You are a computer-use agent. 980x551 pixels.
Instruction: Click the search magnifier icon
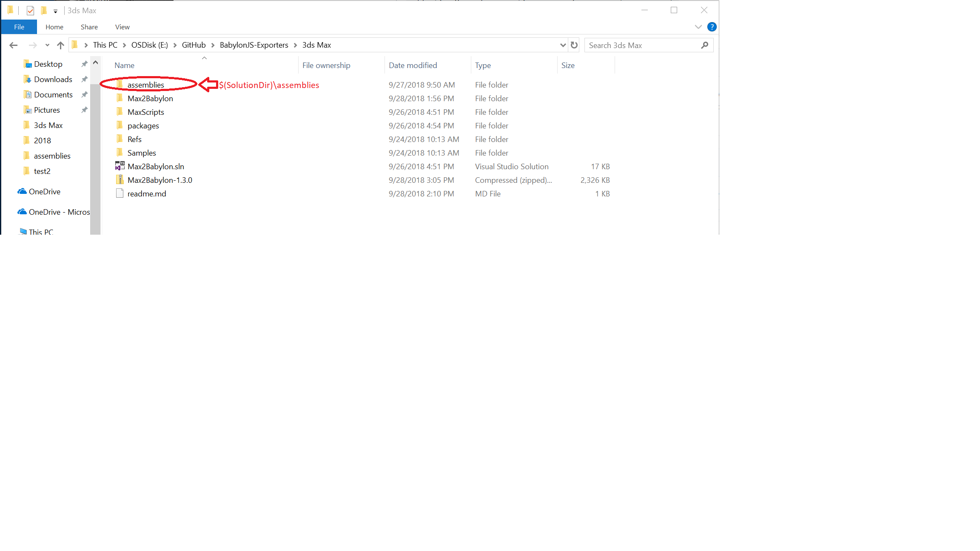pos(704,45)
